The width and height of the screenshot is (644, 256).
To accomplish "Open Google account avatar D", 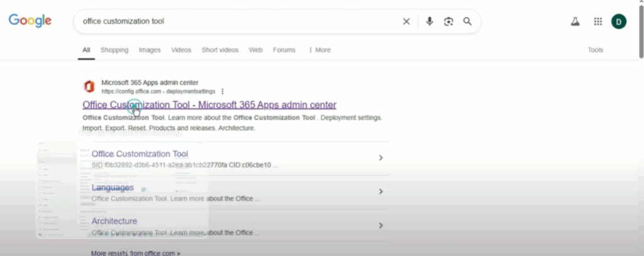I will point(619,21).
